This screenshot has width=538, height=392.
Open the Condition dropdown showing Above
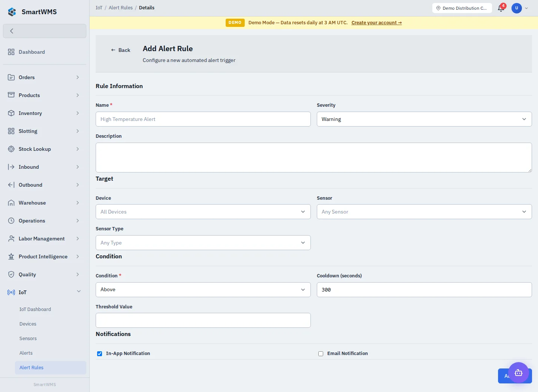tap(203, 290)
